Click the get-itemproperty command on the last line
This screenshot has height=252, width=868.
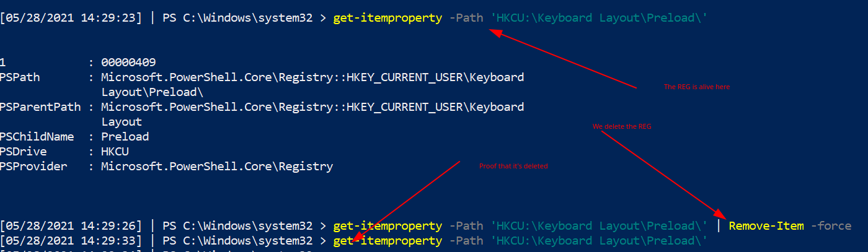387,241
